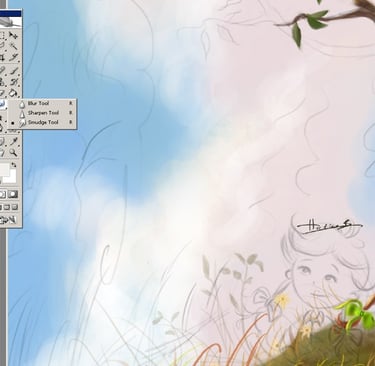Choose Blur Tool from the flyout
Viewport: 375px width, 366px height.
click(42, 104)
